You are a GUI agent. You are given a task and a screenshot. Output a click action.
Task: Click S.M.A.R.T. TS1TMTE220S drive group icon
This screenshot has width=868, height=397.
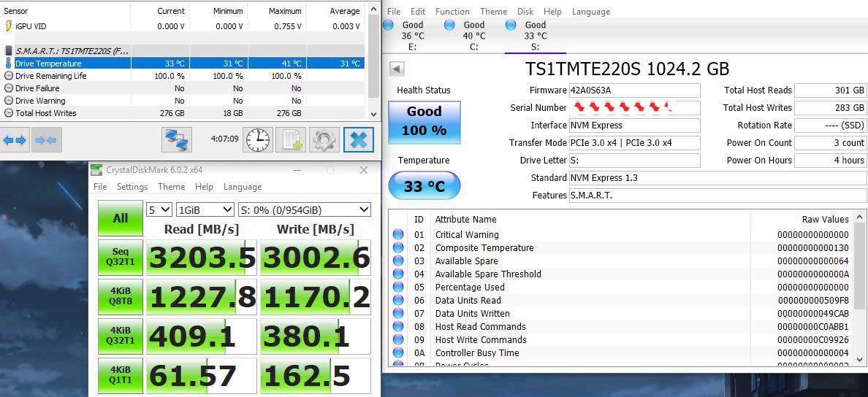point(8,51)
